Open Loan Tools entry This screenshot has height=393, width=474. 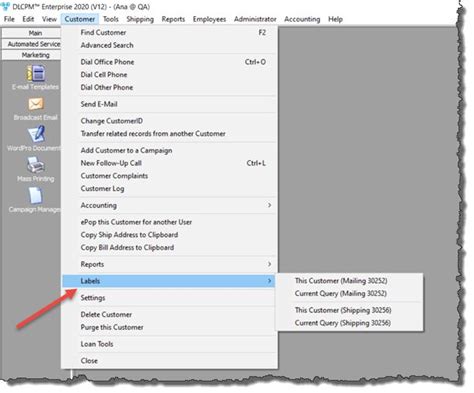[x=170, y=344]
